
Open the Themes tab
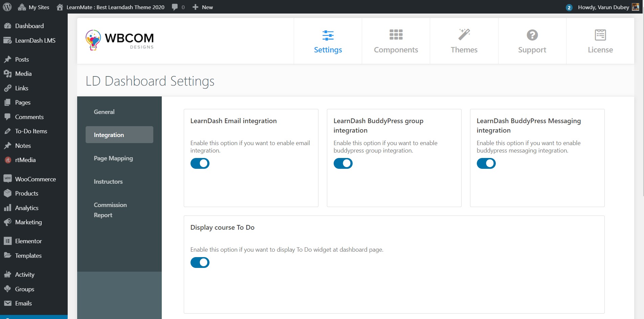pos(464,41)
